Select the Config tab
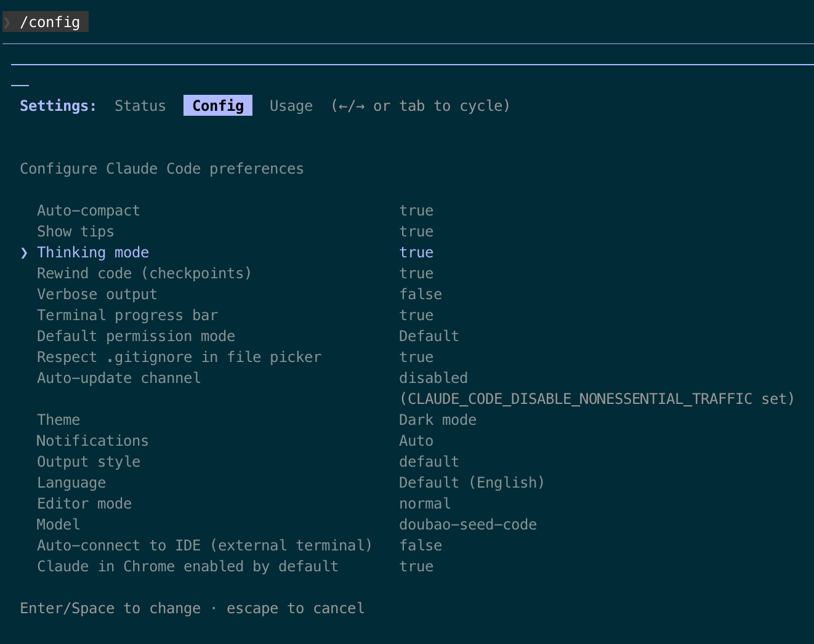This screenshot has height=644, width=814. pyautogui.click(x=218, y=106)
